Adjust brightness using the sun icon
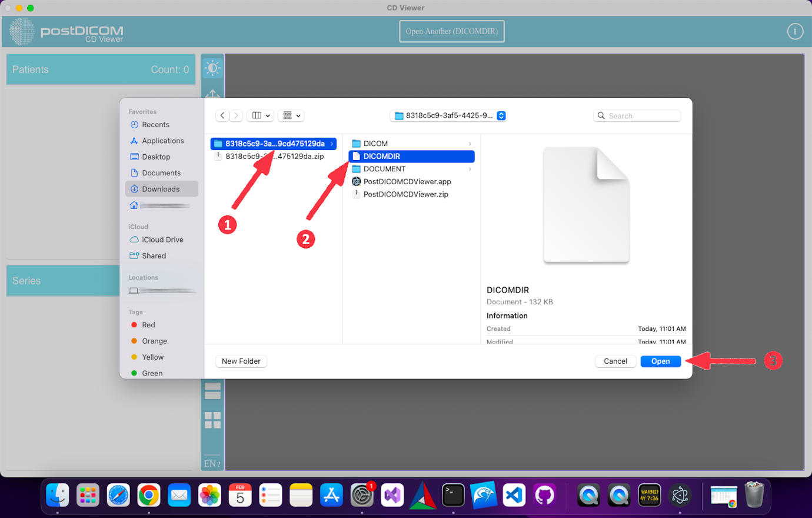The width and height of the screenshot is (812, 518). [212, 67]
